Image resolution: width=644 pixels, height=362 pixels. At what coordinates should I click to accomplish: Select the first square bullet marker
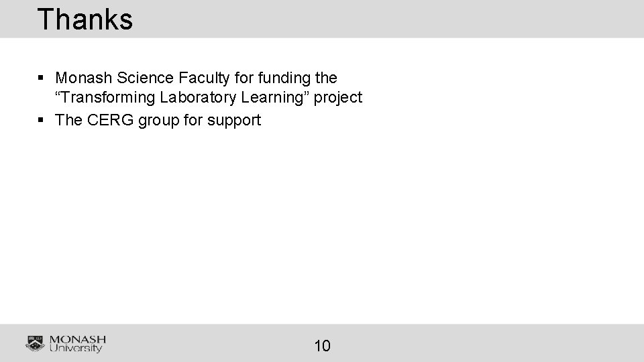tap(40, 77)
